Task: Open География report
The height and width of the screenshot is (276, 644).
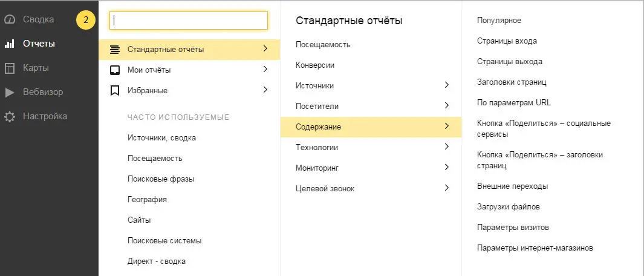Action: (147, 200)
